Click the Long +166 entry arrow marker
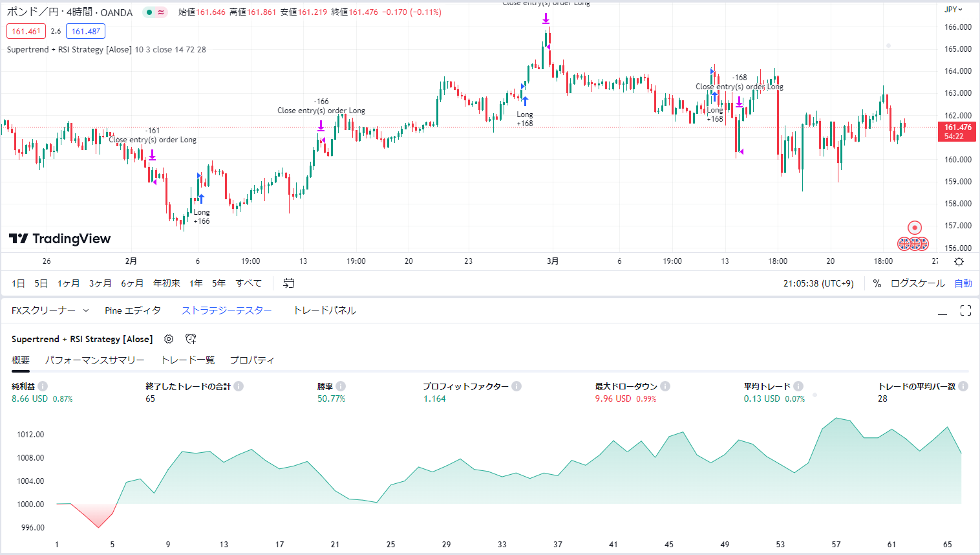 point(201,199)
